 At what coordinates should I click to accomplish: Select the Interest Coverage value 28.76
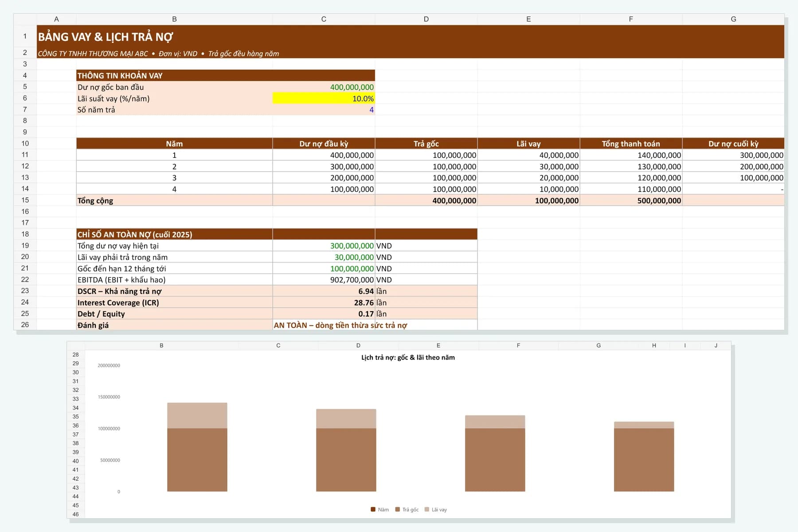pyautogui.click(x=324, y=302)
